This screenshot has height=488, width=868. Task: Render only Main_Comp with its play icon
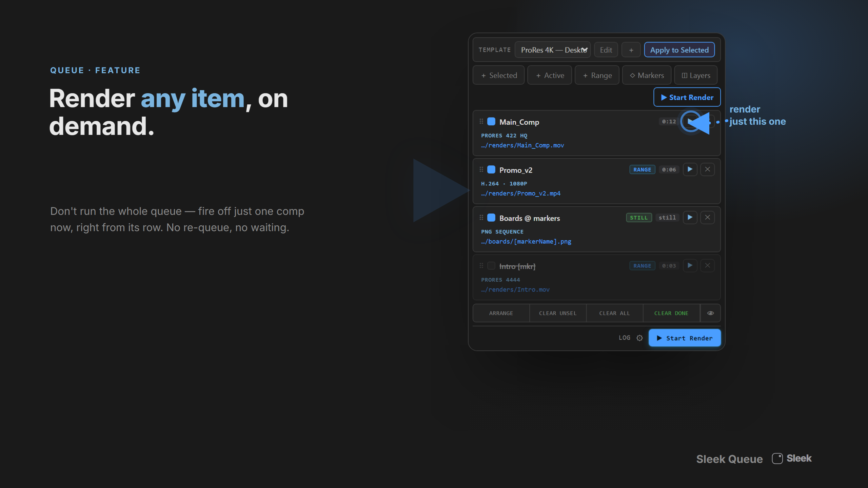pos(690,121)
